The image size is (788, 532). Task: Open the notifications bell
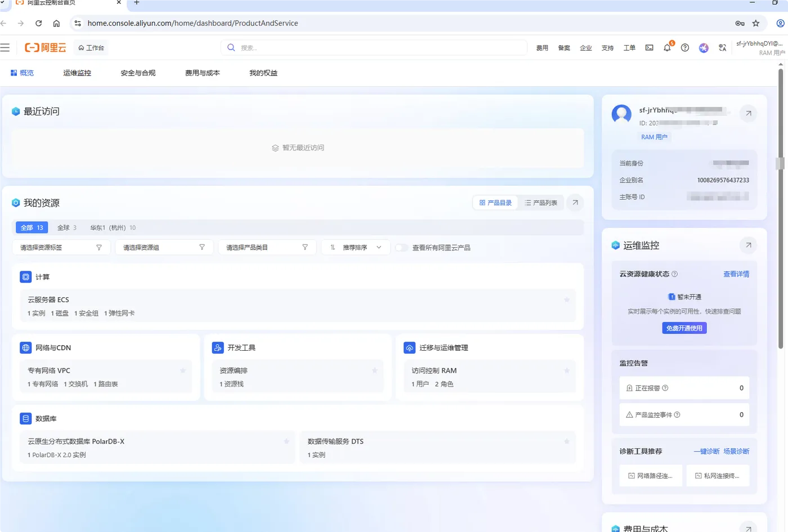click(667, 48)
